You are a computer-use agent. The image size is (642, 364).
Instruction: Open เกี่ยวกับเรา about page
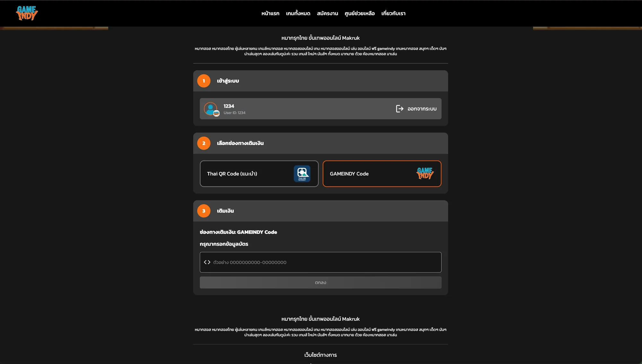click(x=393, y=13)
